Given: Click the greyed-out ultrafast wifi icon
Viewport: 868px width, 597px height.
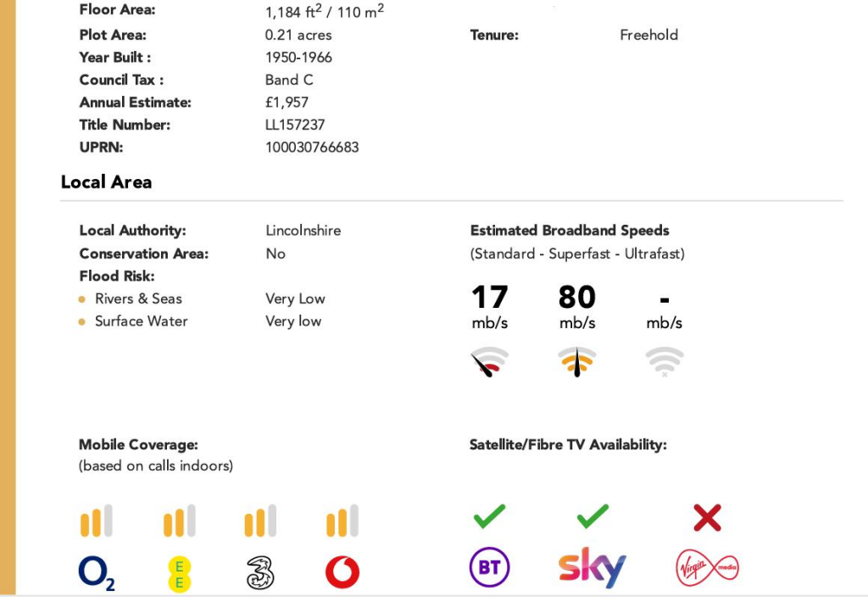Looking at the screenshot, I should coord(665,361).
